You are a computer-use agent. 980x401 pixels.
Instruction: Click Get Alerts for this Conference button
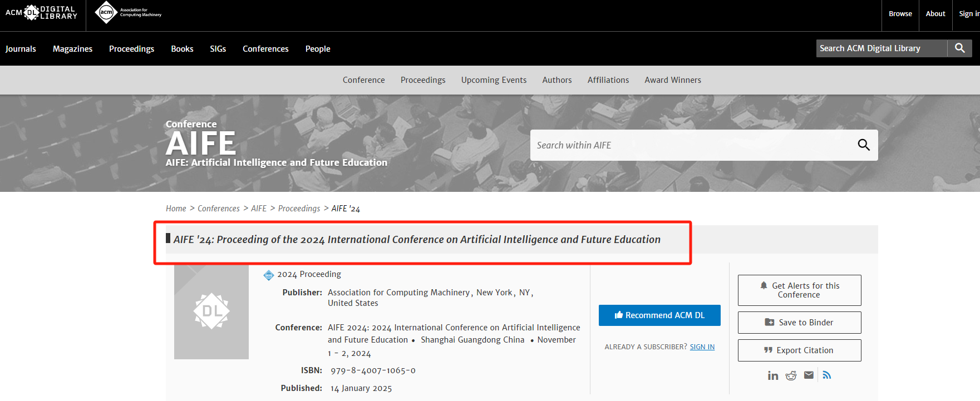799,290
